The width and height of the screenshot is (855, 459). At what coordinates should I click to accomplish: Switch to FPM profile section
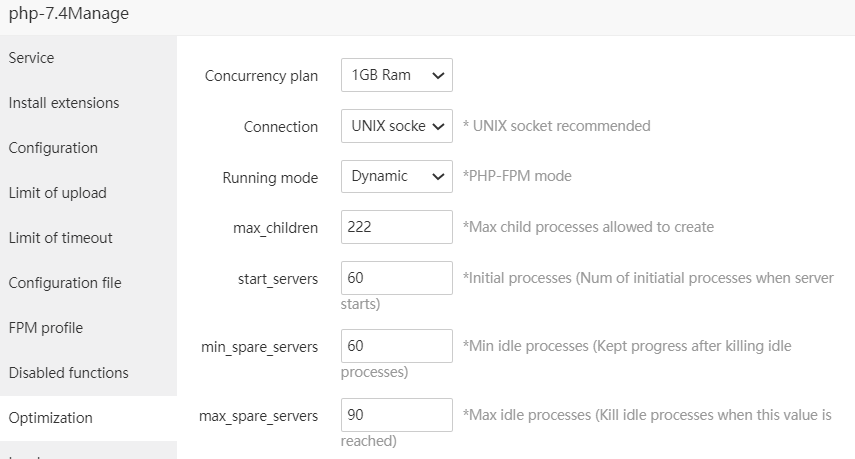click(46, 328)
